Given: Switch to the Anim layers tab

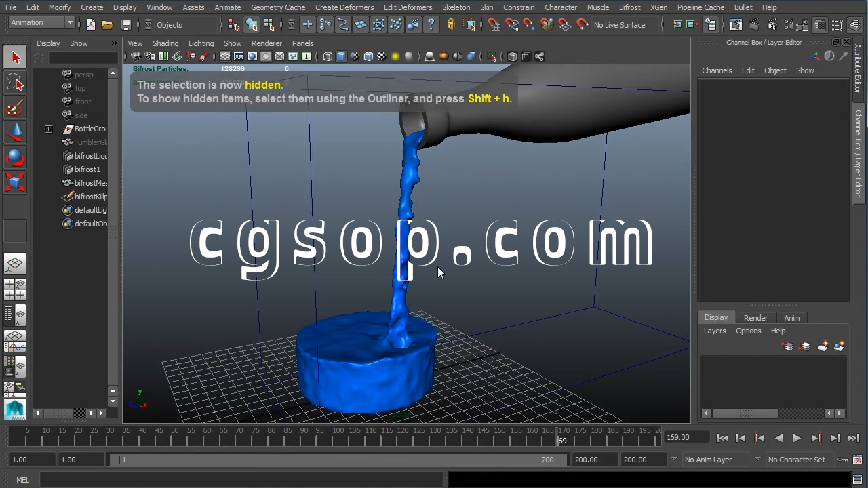Looking at the screenshot, I should coord(792,318).
